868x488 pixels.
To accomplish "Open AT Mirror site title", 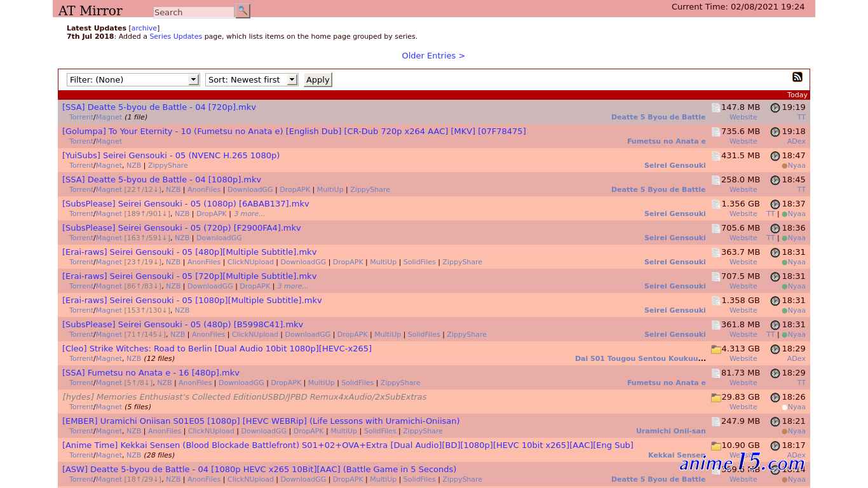I will [90, 11].
